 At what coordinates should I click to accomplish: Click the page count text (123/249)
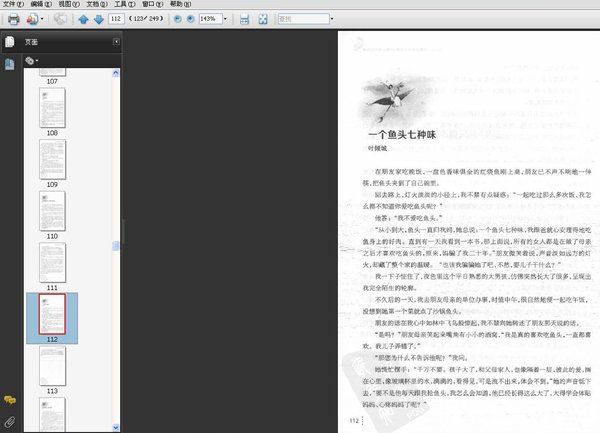[x=146, y=19]
